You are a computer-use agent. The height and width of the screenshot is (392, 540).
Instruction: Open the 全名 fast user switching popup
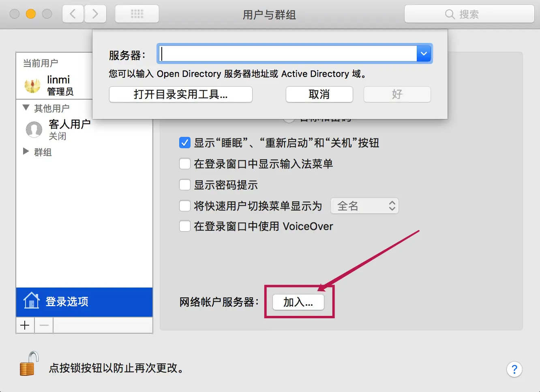[x=364, y=206]
